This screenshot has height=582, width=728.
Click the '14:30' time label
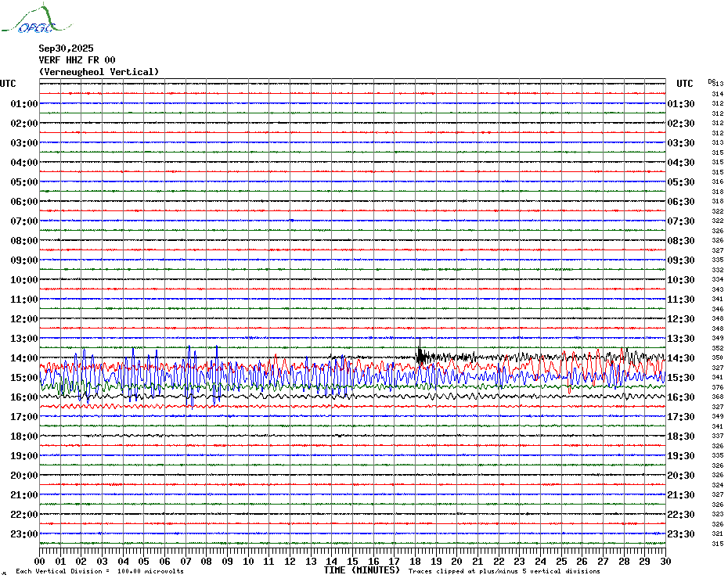pyautogui.click(x=681, y=357)
